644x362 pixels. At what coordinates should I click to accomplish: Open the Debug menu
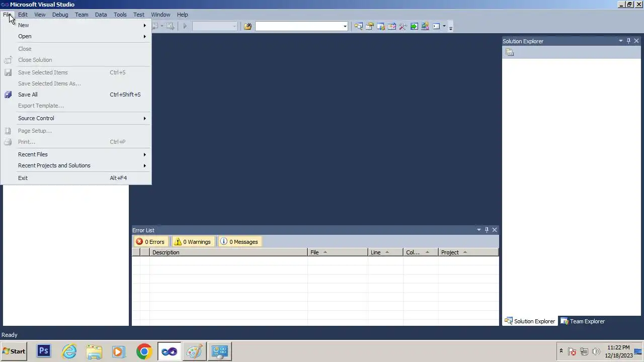(x=60, y=15)
